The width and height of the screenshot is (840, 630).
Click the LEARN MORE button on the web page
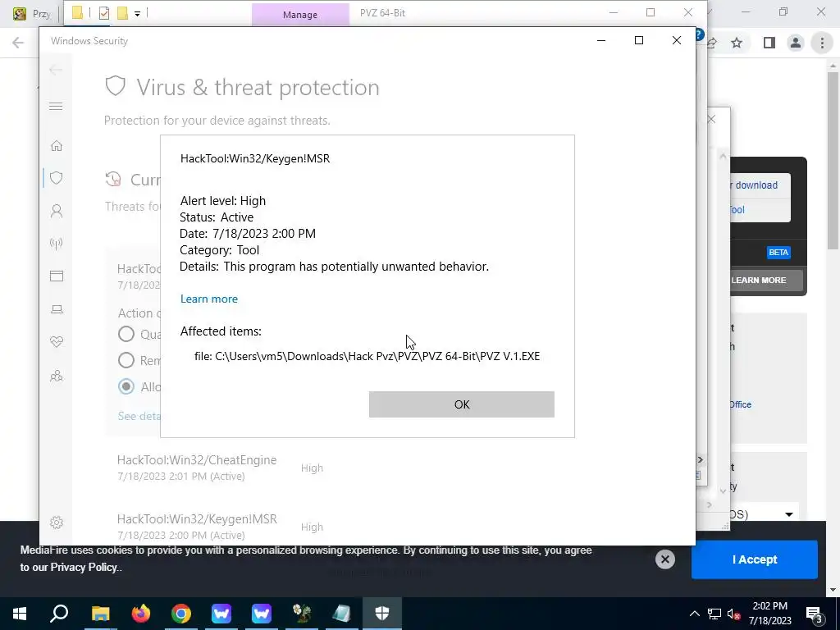[766, 281]
